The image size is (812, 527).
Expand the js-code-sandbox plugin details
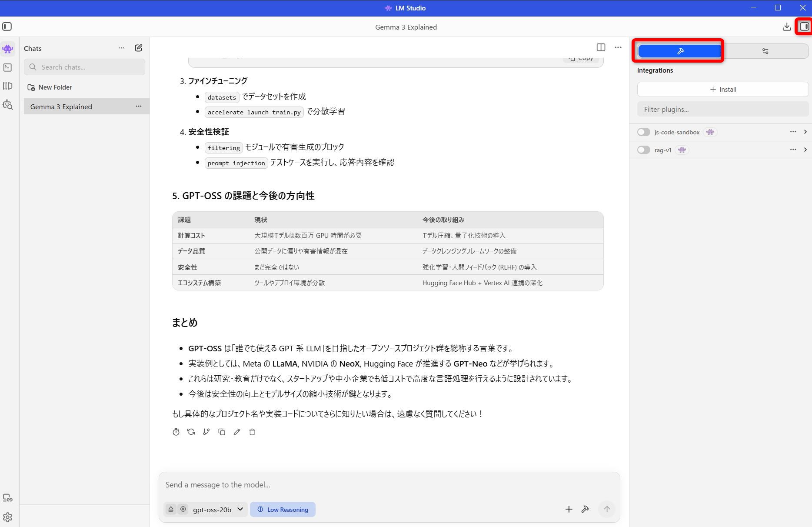805,132
